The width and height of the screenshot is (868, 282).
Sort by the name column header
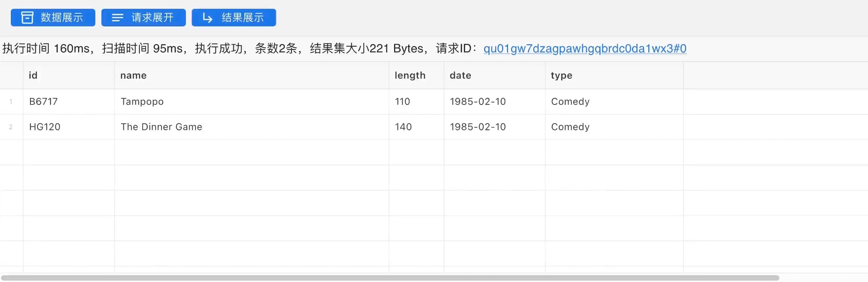pos(134,75)
